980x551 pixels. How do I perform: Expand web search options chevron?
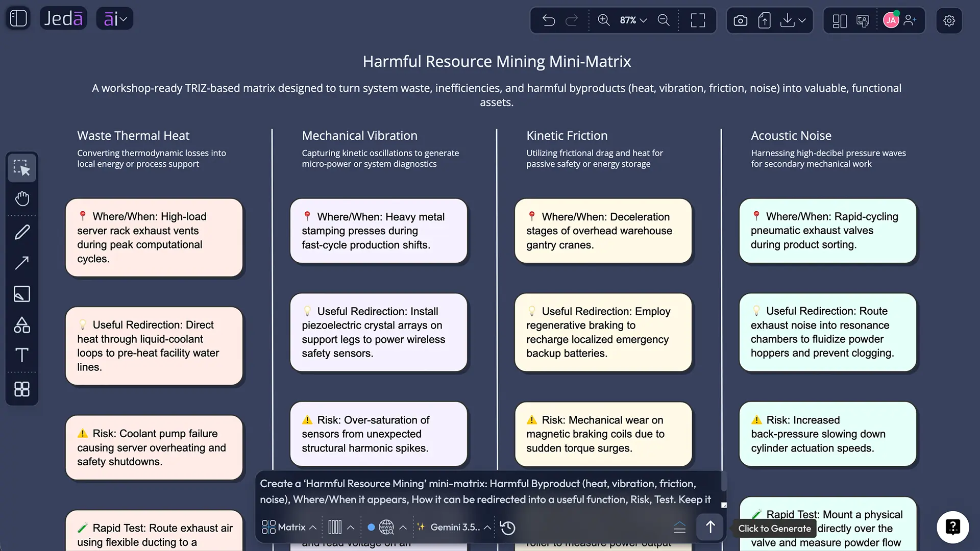coord(403,528)
